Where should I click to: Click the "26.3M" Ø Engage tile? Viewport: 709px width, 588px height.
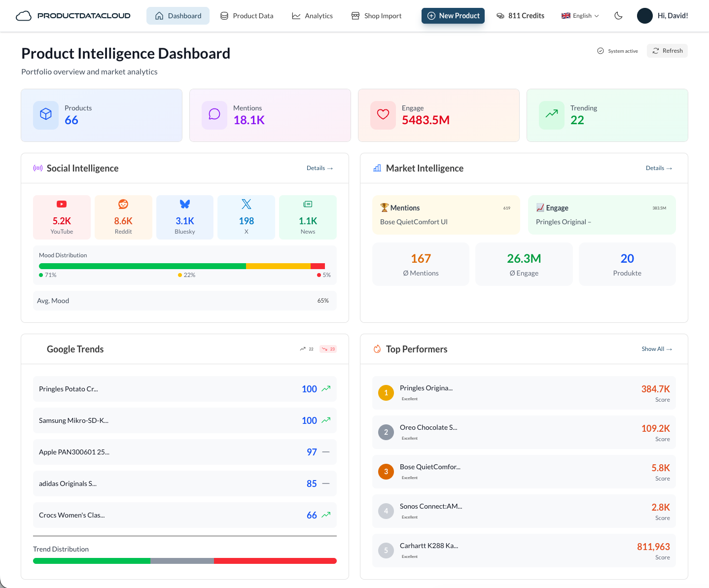point(524,264)
